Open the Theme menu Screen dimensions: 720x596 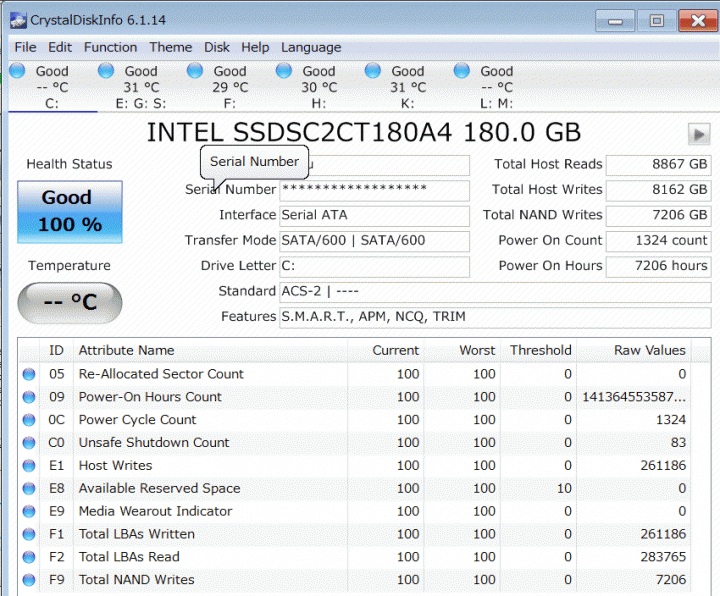(170, 47)
